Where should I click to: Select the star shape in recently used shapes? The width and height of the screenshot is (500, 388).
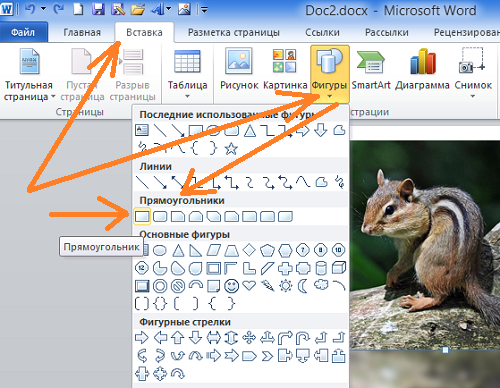coord(231,148)
